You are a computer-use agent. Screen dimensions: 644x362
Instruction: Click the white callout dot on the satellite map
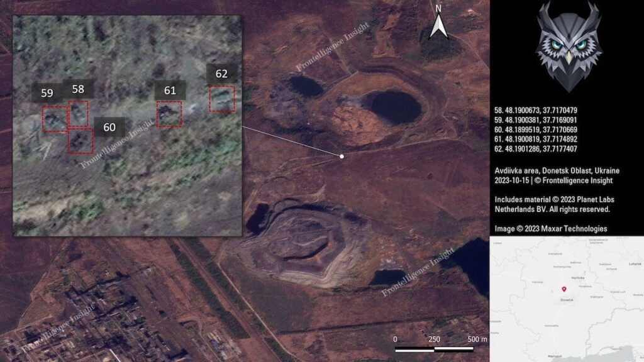tap(341, 155)
